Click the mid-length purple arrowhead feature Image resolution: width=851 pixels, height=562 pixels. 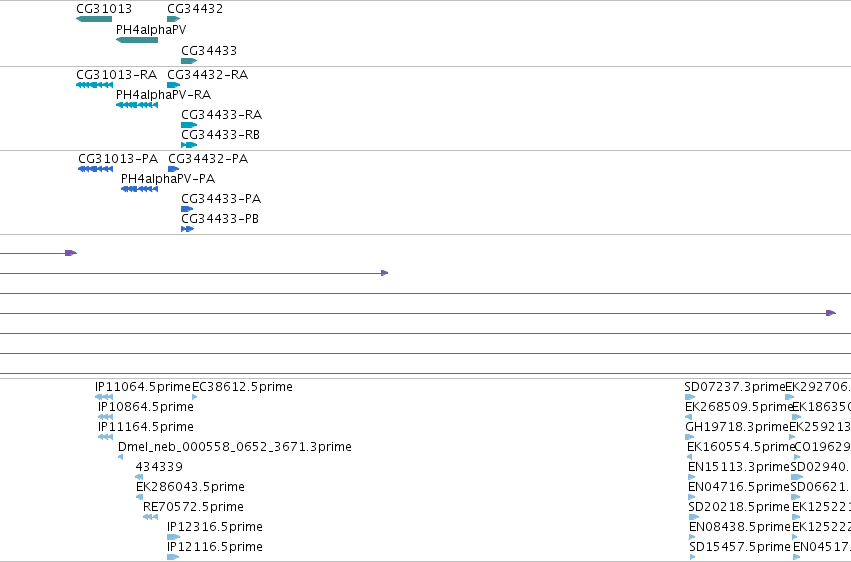(384, 273)
